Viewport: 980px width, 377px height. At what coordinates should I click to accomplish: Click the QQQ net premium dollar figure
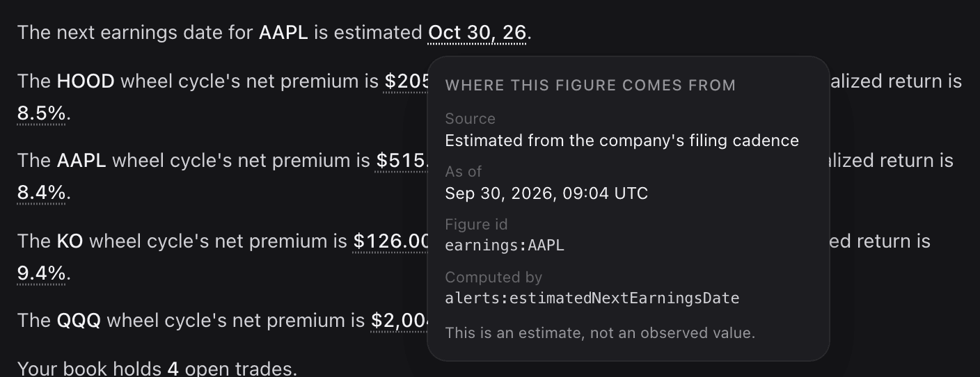[x=400, y=321]
